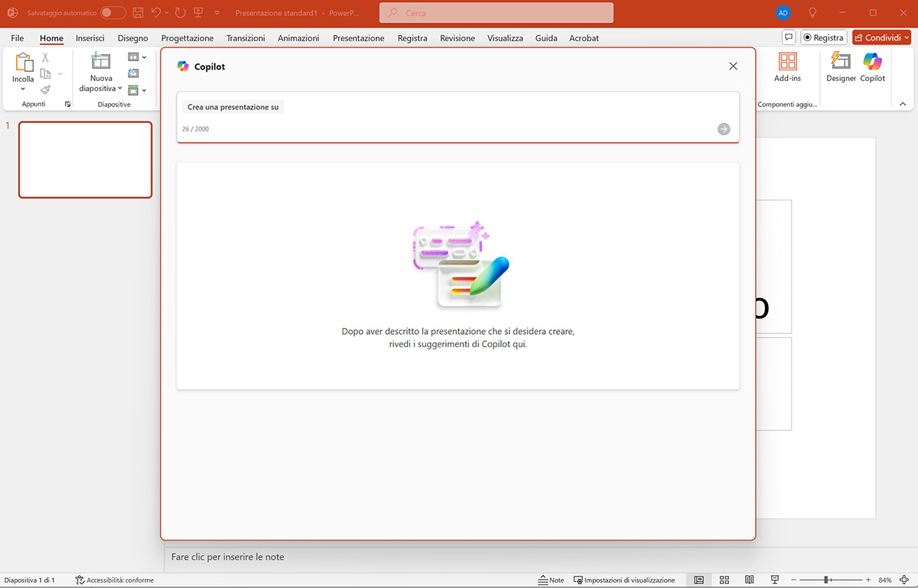Image resolution: width=918 pixels, height=588 pixels.
Task: Open Appunti clipboard dialog launcher
Action: coord(67,104)
